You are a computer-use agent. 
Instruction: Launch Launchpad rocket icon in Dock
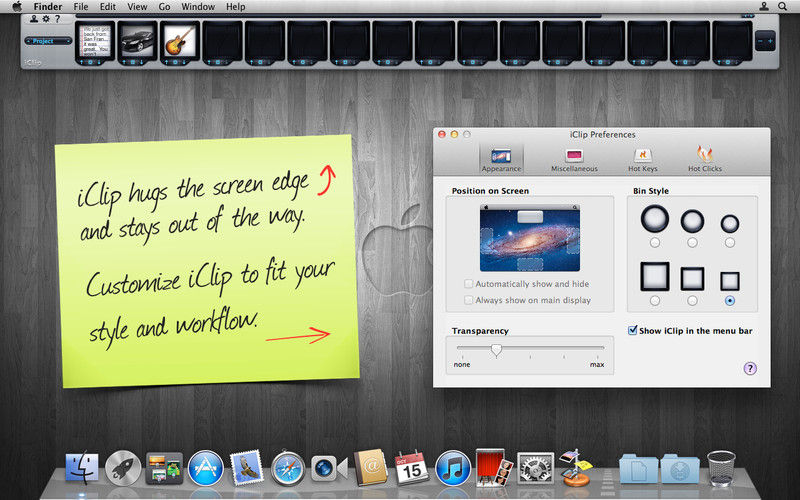(123, 467)
